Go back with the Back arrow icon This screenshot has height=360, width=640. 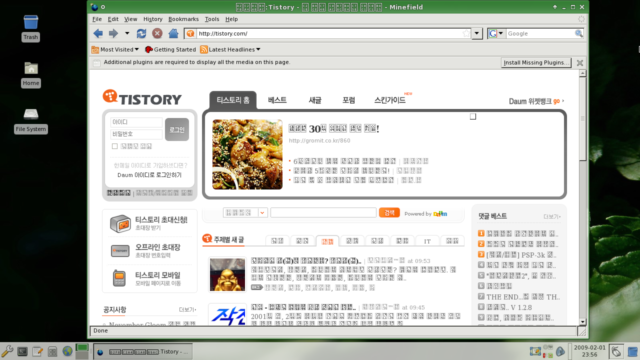click(98, 33)
